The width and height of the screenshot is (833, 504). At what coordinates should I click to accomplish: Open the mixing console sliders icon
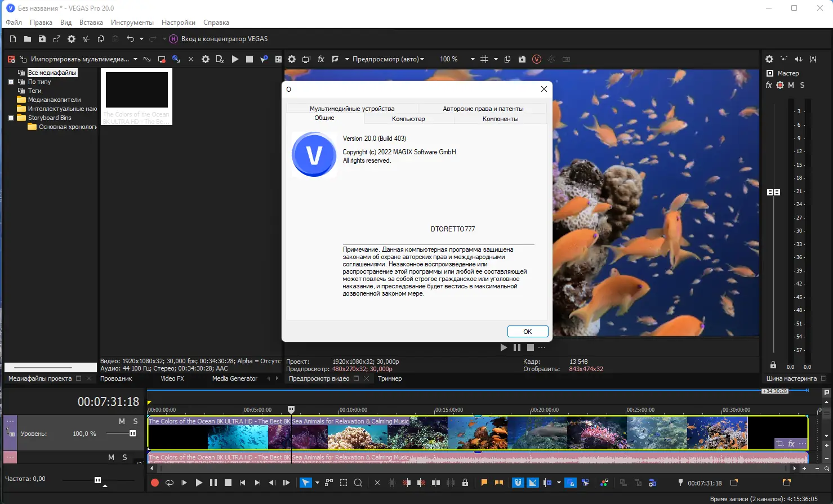[x=813, y=59]
